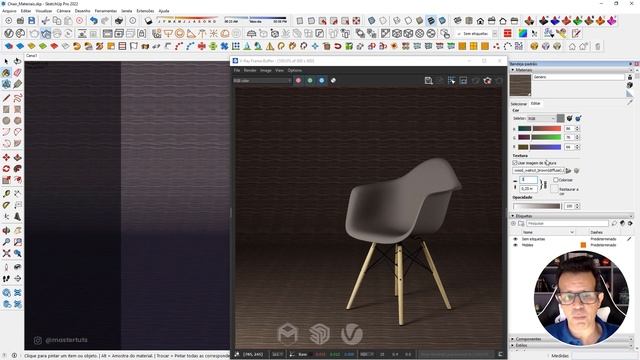Open V-Ray Asset Editor icon

tap(9, 33)
